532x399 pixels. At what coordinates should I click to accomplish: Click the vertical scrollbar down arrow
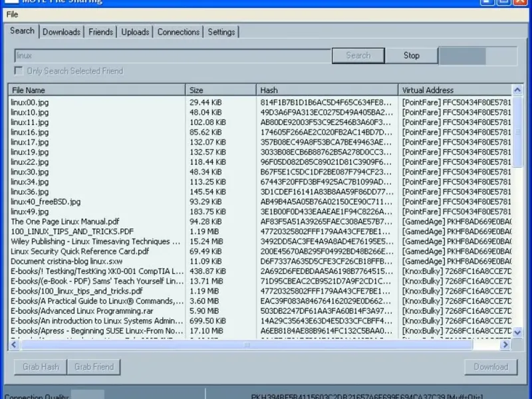click(517, 332)
